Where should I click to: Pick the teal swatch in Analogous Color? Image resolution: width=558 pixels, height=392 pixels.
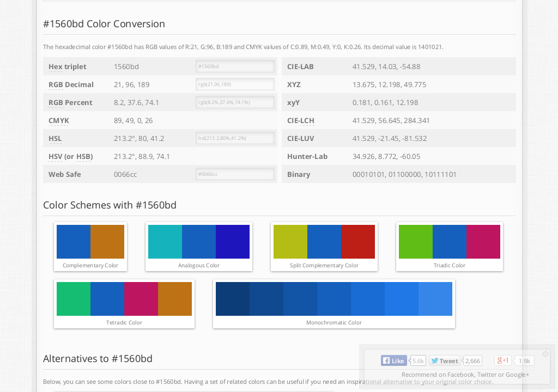coord(165,242)
